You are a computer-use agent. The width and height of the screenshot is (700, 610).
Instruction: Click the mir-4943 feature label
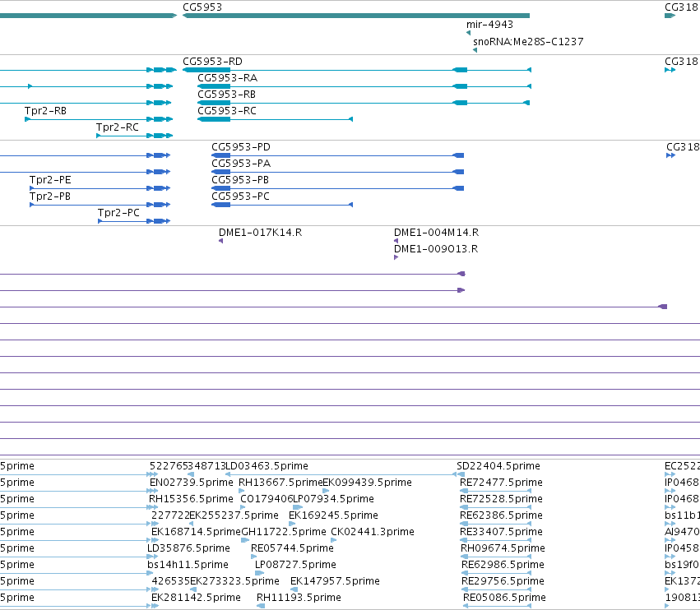(x=489, y=25)
